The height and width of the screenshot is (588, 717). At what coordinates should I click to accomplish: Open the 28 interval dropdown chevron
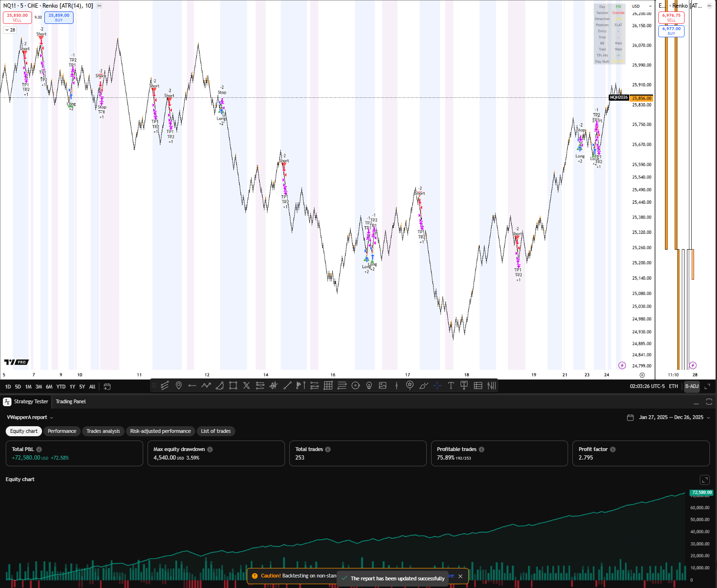click(x=10, y=30)
